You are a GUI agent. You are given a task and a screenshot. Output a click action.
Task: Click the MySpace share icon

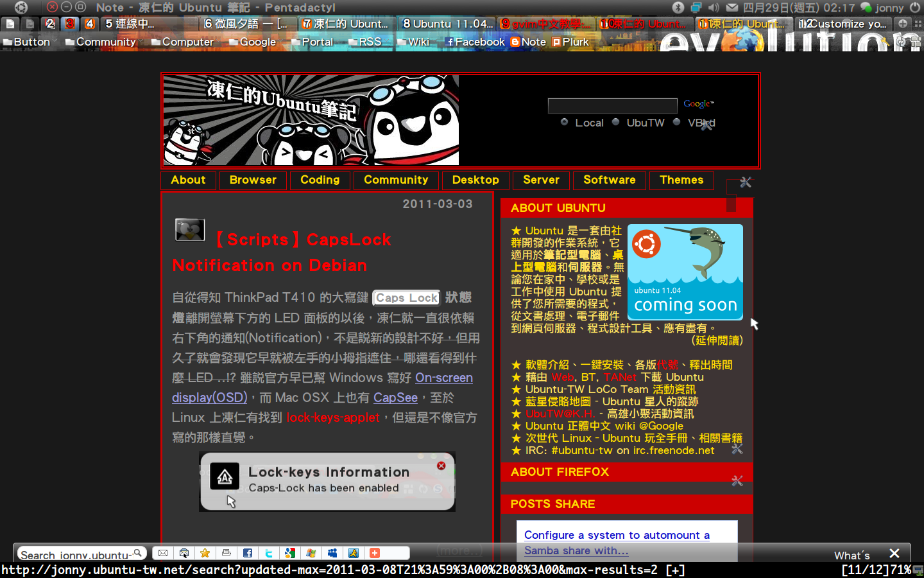point(332,553)
